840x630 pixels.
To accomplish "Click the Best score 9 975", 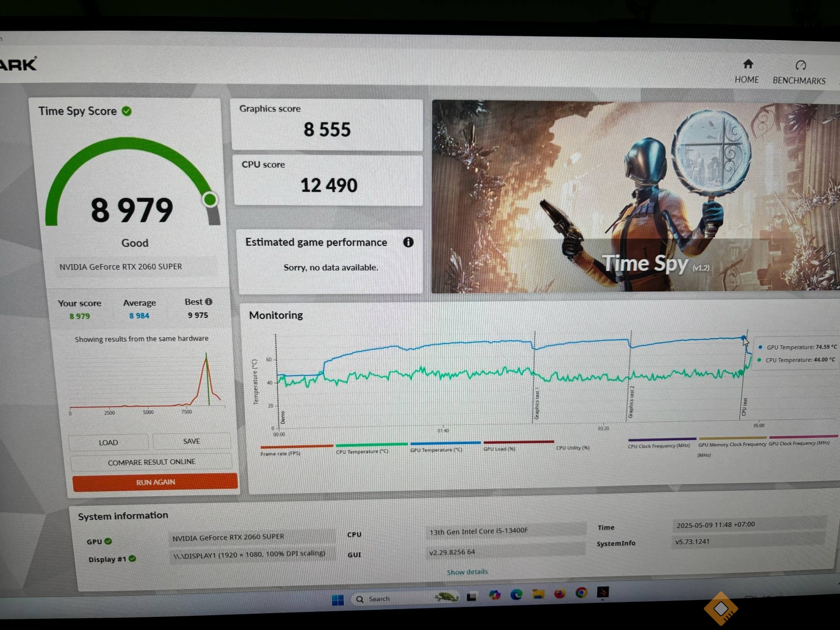I will 198,315.
